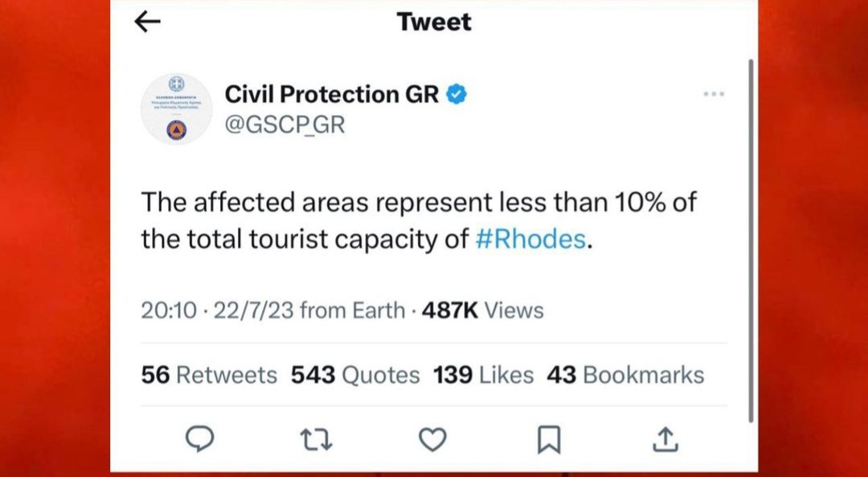
Task: Tap the reply speech bubble icon
Action: tap(199, 440)
